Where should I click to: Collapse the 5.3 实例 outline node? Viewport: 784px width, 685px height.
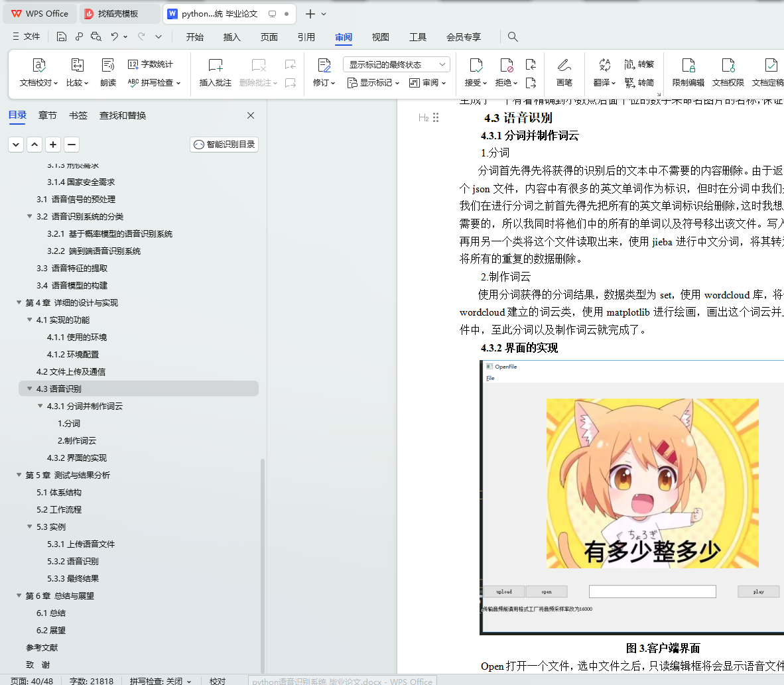[x=29, y=527]
